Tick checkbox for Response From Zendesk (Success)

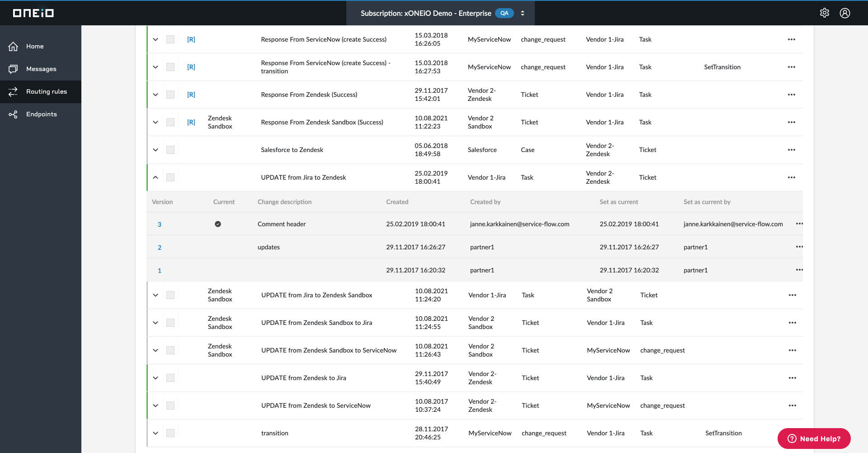point(170,95)
